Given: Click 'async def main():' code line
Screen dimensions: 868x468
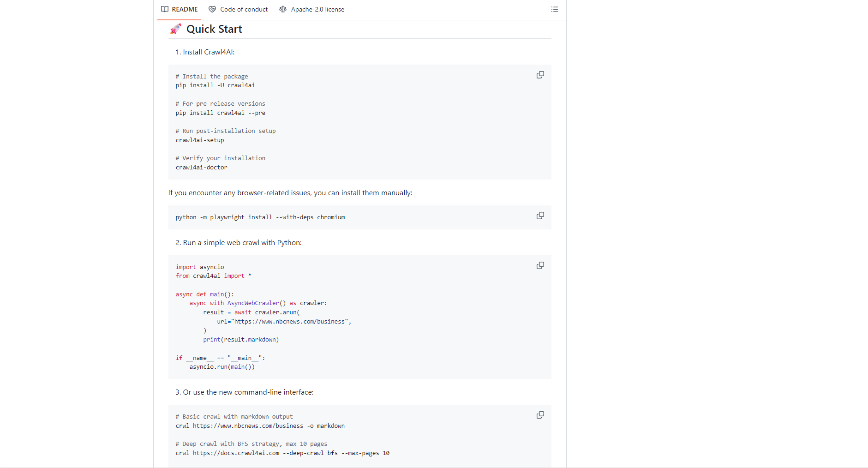Looking at the screenshot, I should (205, 294).
